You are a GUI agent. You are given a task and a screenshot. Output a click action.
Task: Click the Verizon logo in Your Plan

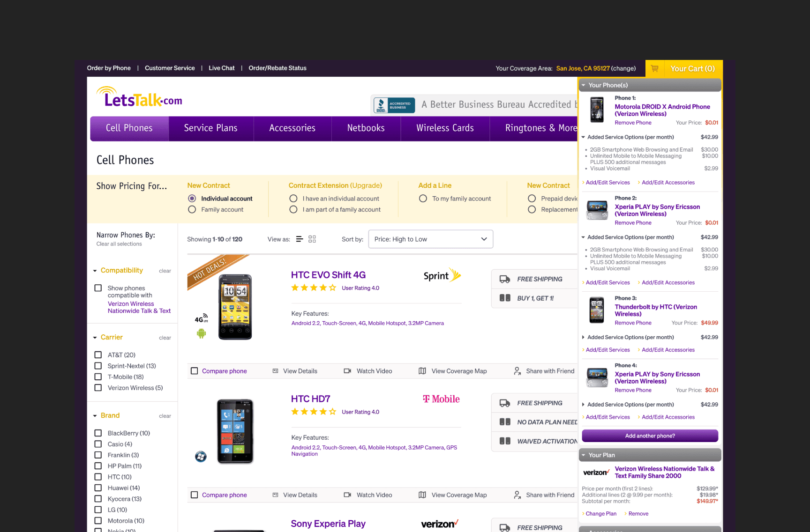(596, 473)
